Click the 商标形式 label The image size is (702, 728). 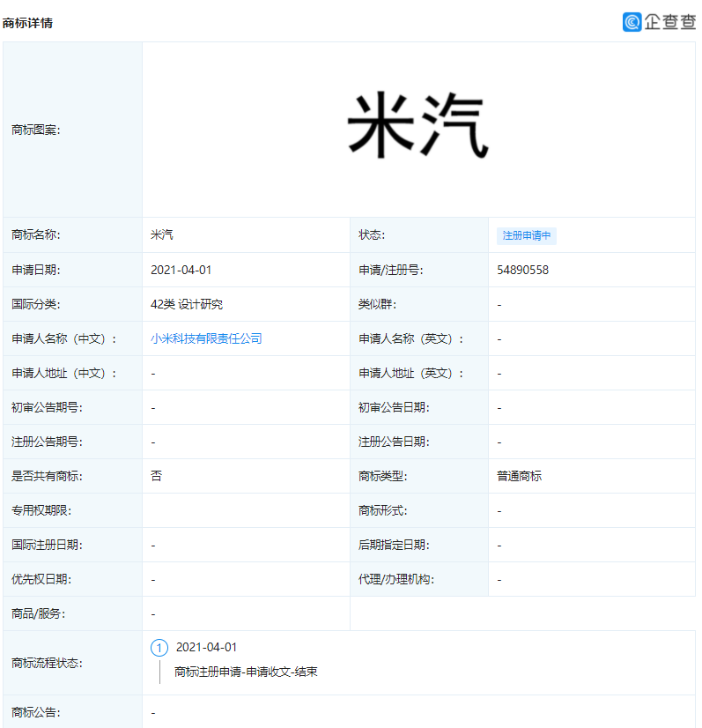(383, 510)
